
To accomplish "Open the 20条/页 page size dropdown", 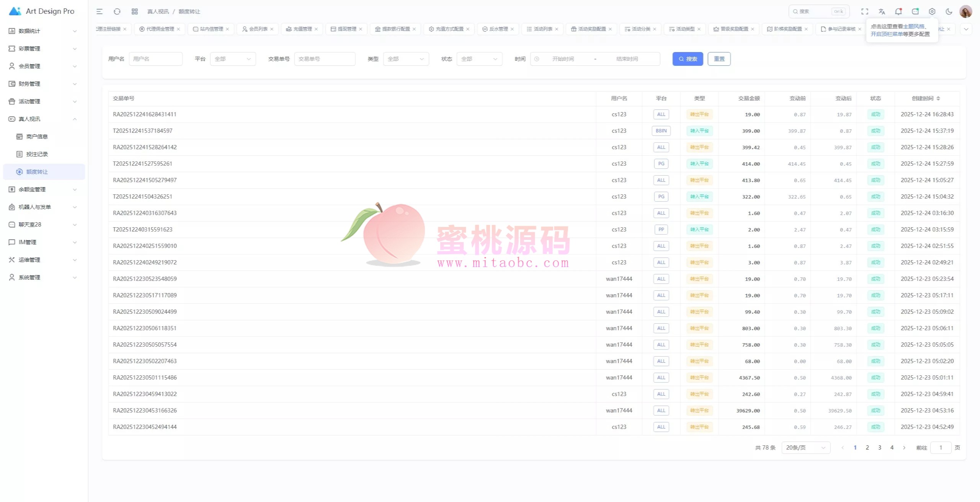I will tap(805, 448).
